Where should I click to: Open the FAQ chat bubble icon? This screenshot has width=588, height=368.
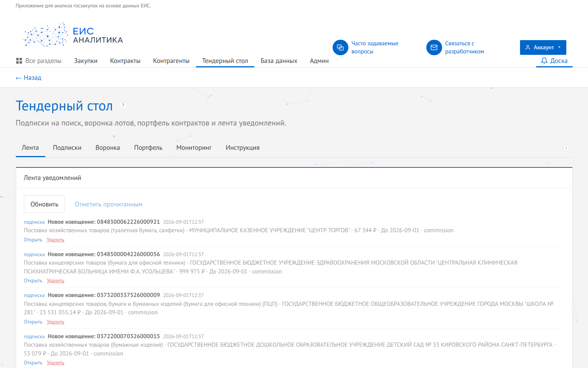(340, 47)
